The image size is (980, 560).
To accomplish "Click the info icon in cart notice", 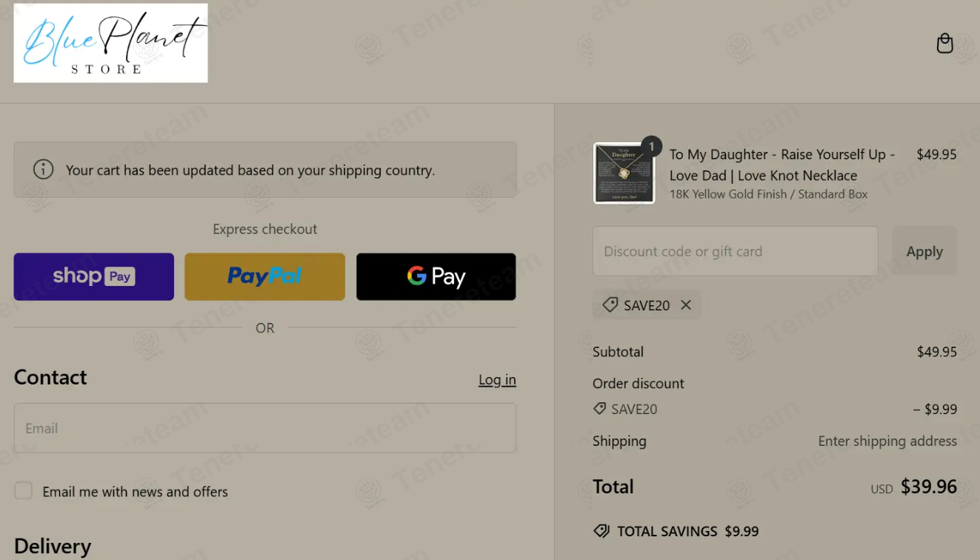I will pos(43,170).
